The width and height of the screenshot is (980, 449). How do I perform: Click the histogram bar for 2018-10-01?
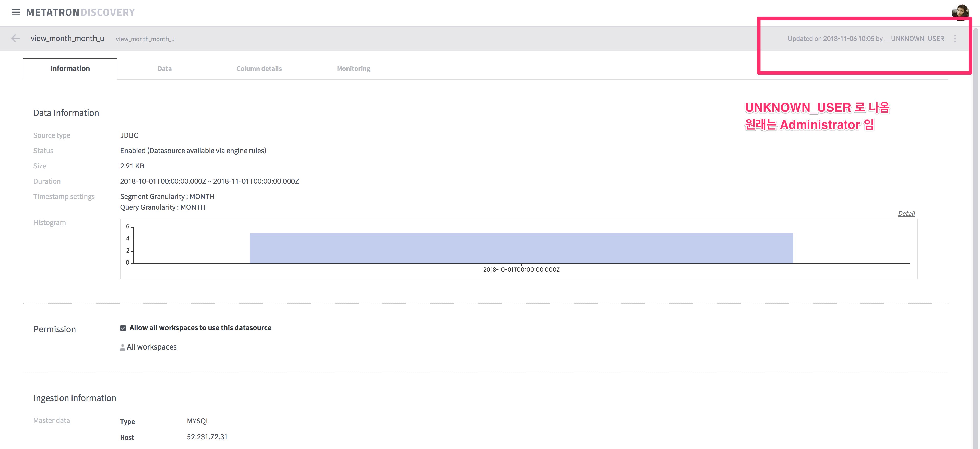tap(521, 248)
